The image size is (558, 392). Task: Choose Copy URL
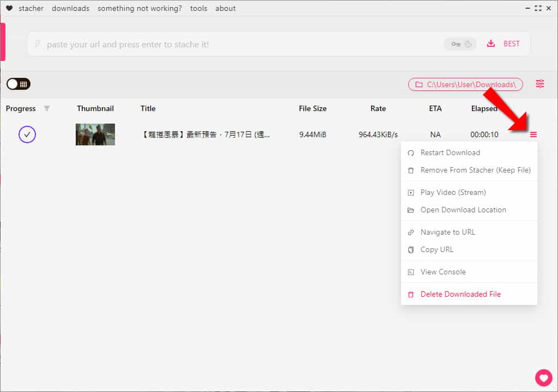[469, 250]
